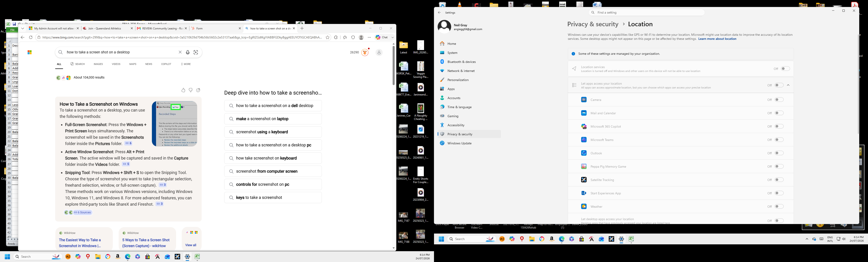The image size is (868, 262).
Task: Click the Satellite Tracking app icon
Action: pyautogui.click(x=584, y=180)
